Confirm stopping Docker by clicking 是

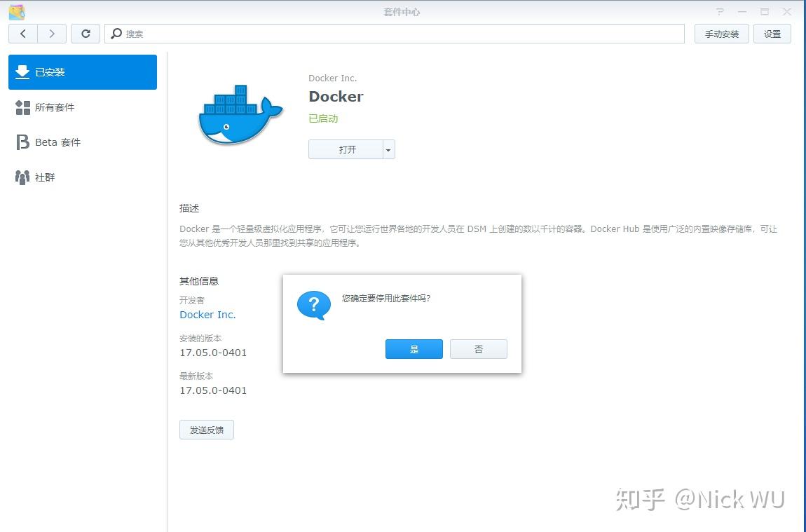pos(414,348)
